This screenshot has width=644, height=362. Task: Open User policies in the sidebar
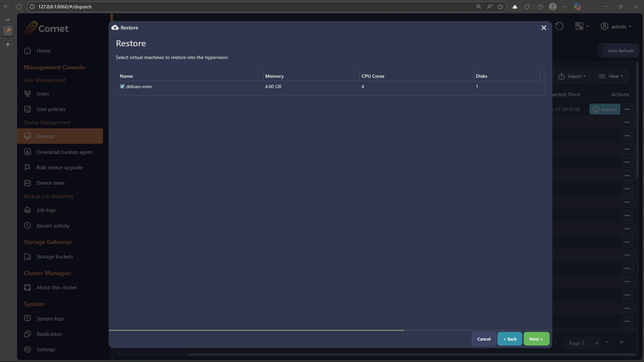[51, 109]
